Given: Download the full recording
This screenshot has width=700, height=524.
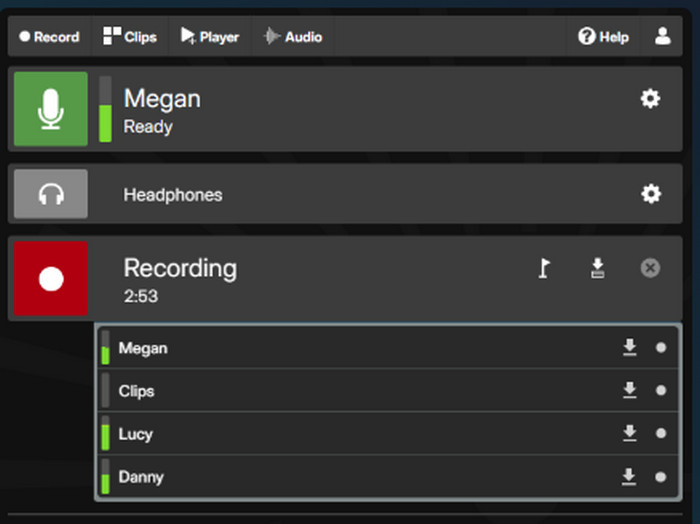Looking at the screenshot, I should point(597,268).
